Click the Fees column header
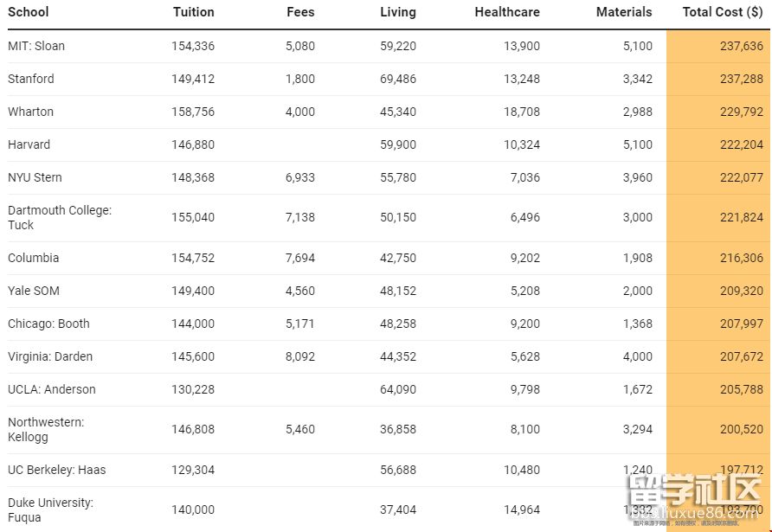Screen dimensions: 772x532 (x=300, y=12)
